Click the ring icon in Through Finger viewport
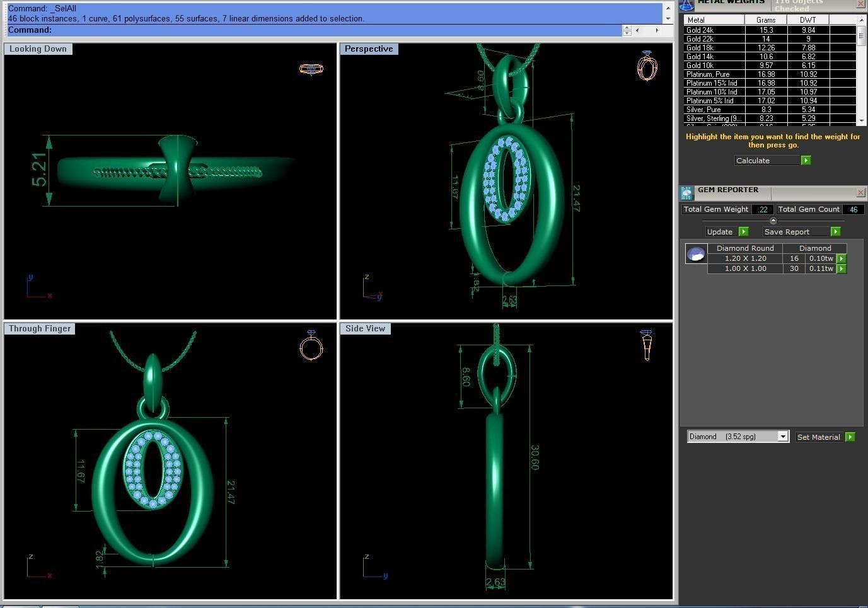868x608 pixels. [311, 345]
